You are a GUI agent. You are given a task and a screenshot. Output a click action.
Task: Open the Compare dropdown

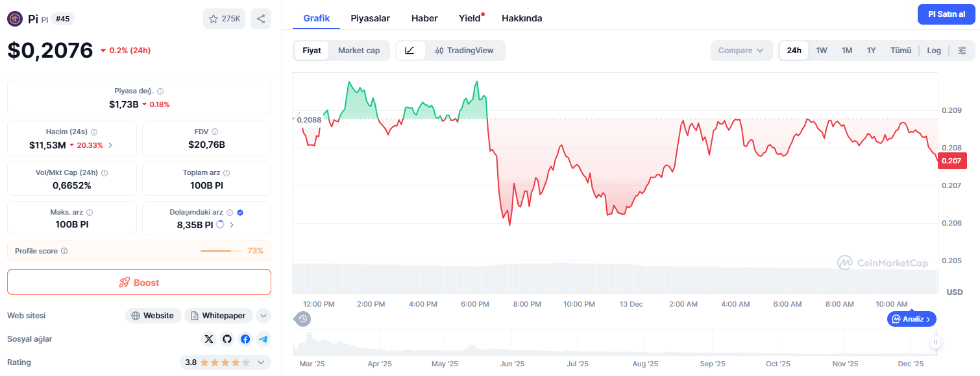[741, 51]
